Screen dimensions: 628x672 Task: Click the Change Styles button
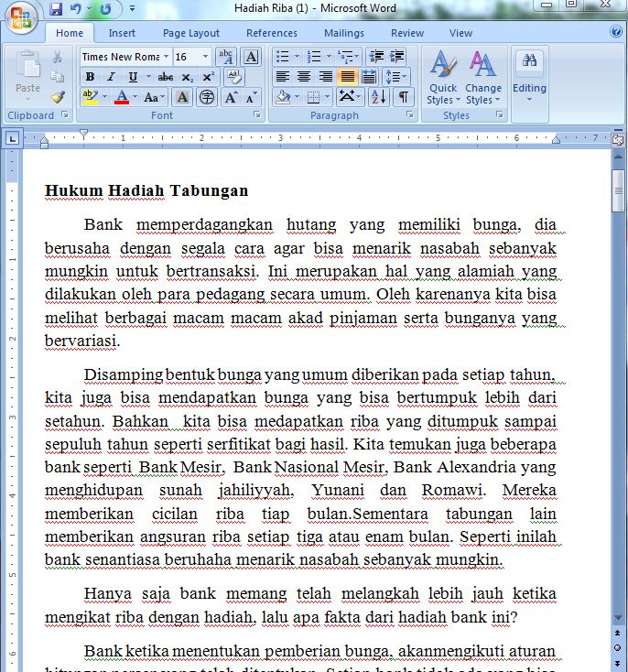pos(482,79)
